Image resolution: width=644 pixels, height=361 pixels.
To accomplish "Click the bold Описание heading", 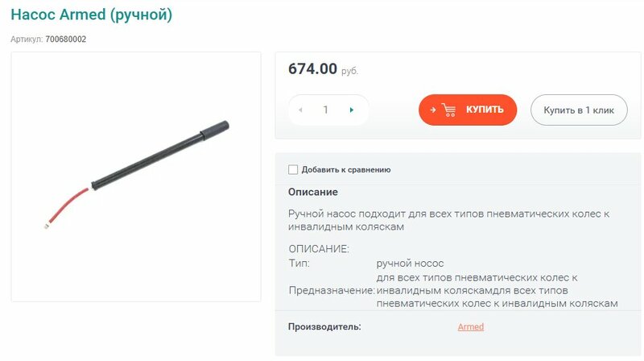I will click(x=313, y=192).
